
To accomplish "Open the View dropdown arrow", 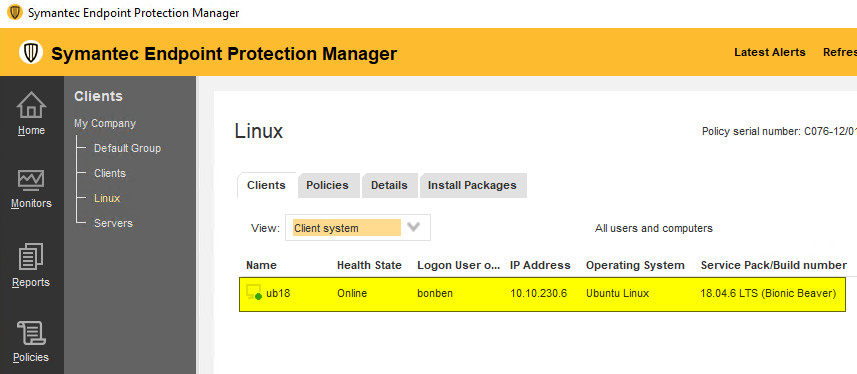I will (414, 227).
